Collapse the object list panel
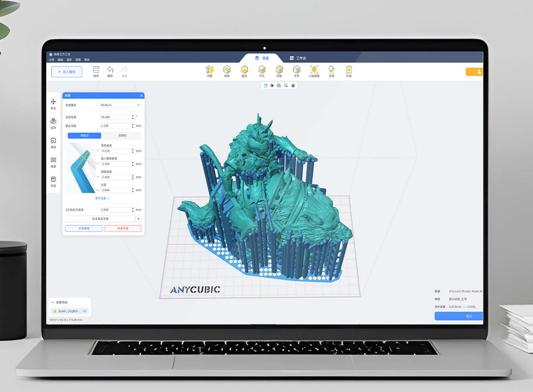 [x=53, y=302]
